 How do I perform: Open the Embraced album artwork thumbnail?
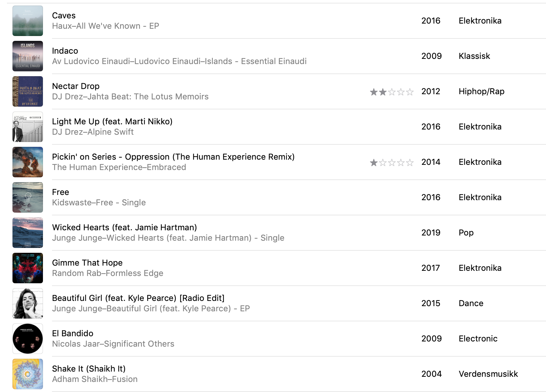pos(28,162)
